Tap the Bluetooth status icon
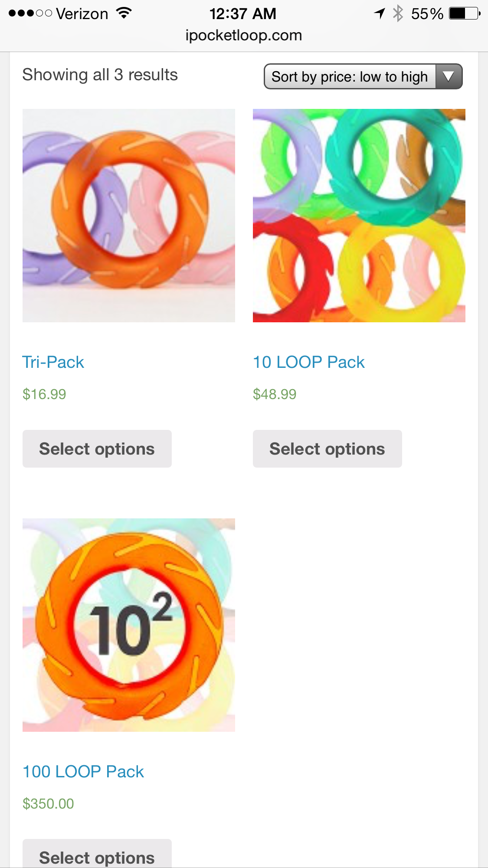This screenshot has width=488, height=868. click(x=397, y=13)
